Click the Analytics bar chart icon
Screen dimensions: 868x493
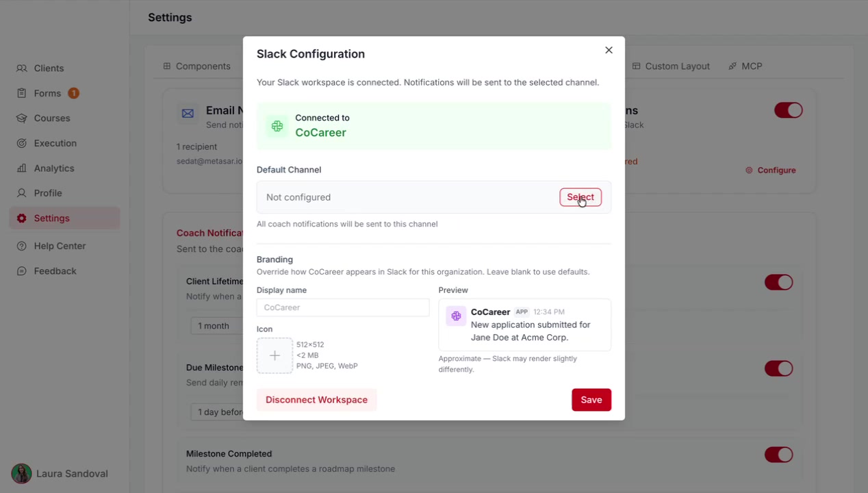click(x=22, y=168)
